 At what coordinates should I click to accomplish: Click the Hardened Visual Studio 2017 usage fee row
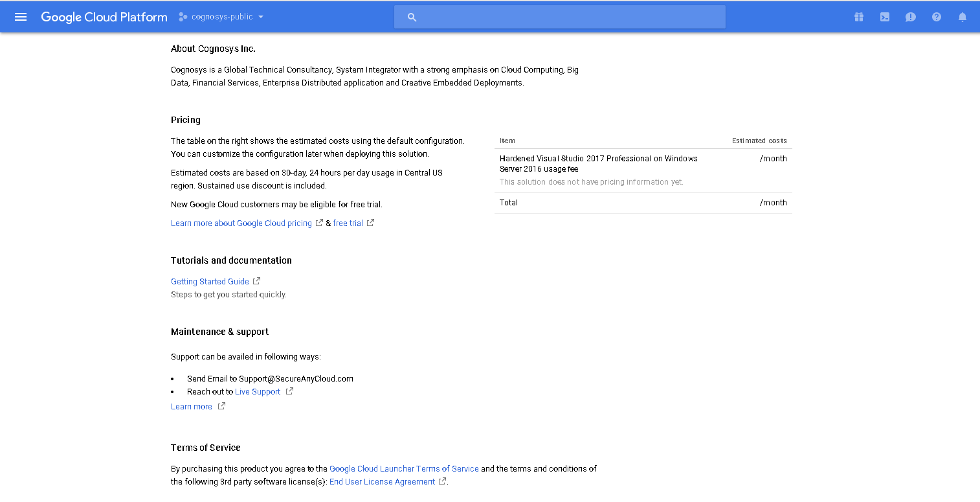[643, 171]
